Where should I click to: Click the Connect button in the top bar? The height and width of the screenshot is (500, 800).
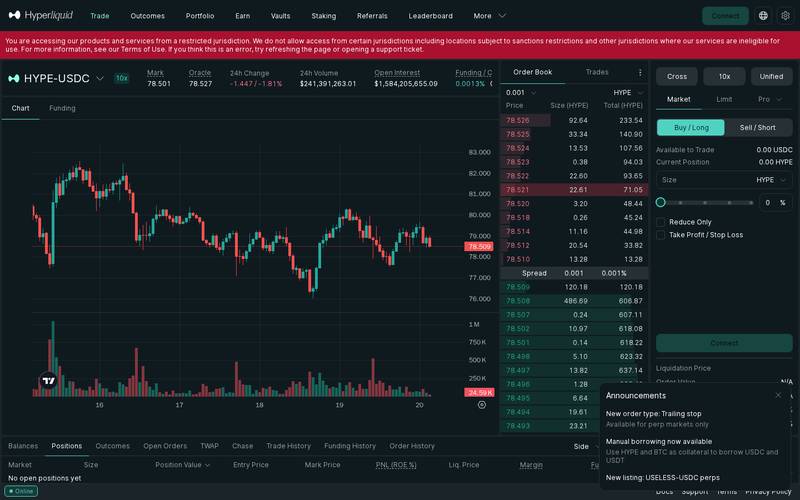725,16
